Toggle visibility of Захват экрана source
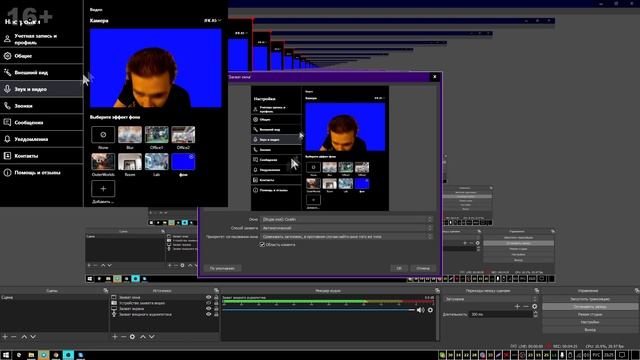 click(x=209, y=309)
